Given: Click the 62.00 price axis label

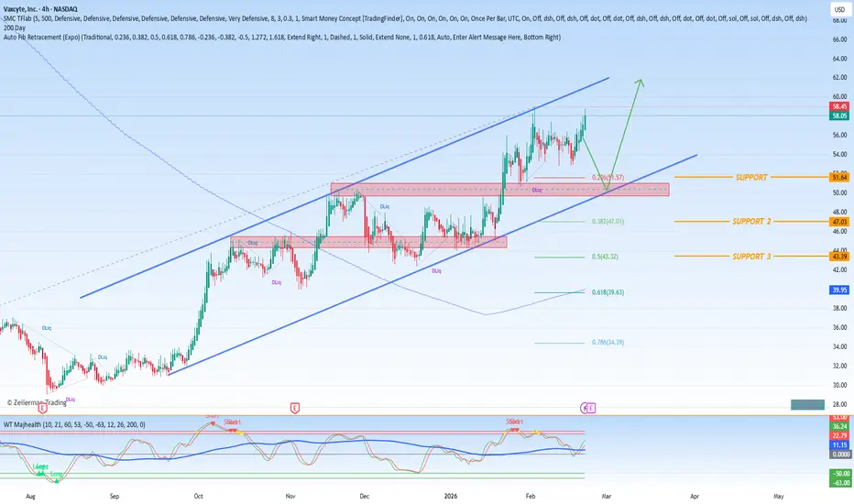Looking at the screenshot, I should click(x=839, y=77).
